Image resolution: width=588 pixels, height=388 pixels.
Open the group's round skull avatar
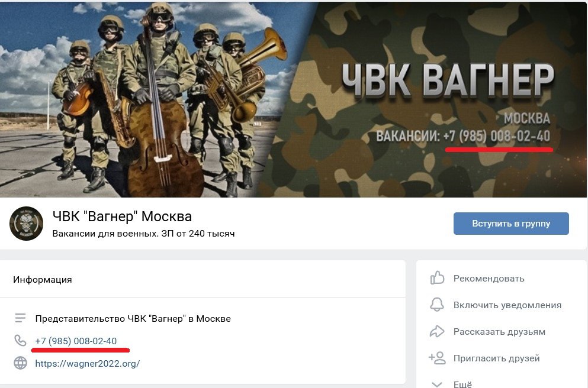(x=26, y=223)
